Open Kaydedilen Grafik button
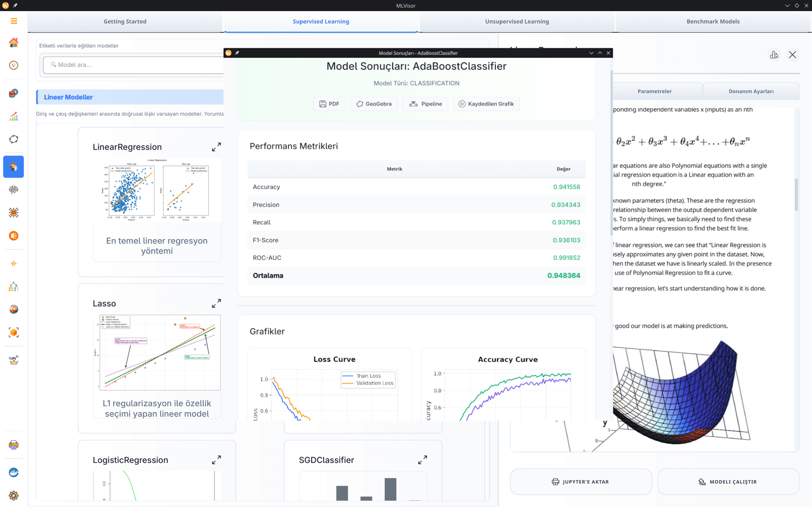The width and height of the screenshot is (812, 507). [486, 104]
